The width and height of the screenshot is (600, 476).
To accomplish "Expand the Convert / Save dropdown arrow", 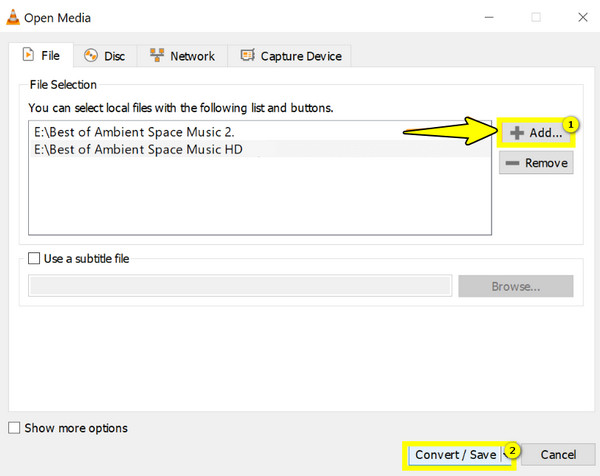I will (506, 455).
